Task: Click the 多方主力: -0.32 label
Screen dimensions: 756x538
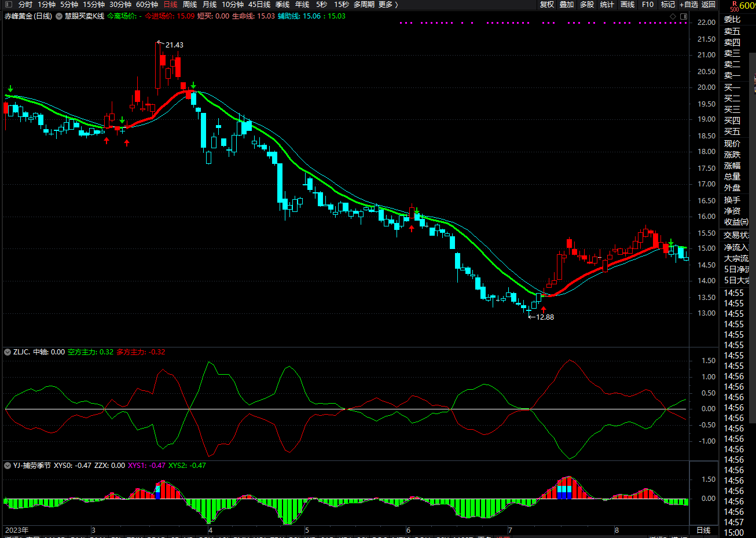Action: click(x=141, y=352)
